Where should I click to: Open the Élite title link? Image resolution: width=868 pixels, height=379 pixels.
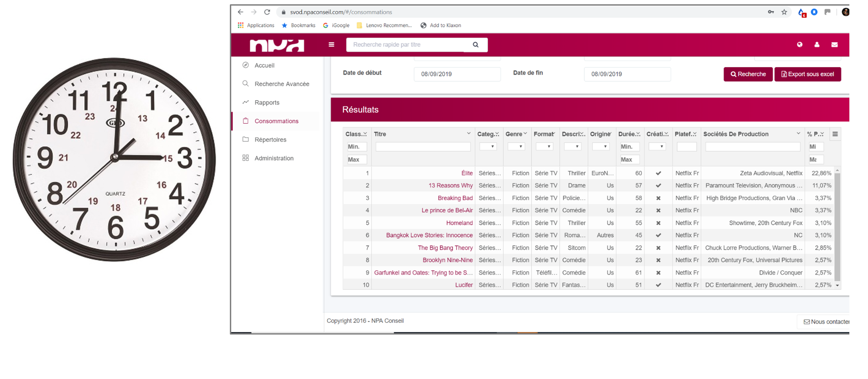pyautogui.click(x=467, y=173)
